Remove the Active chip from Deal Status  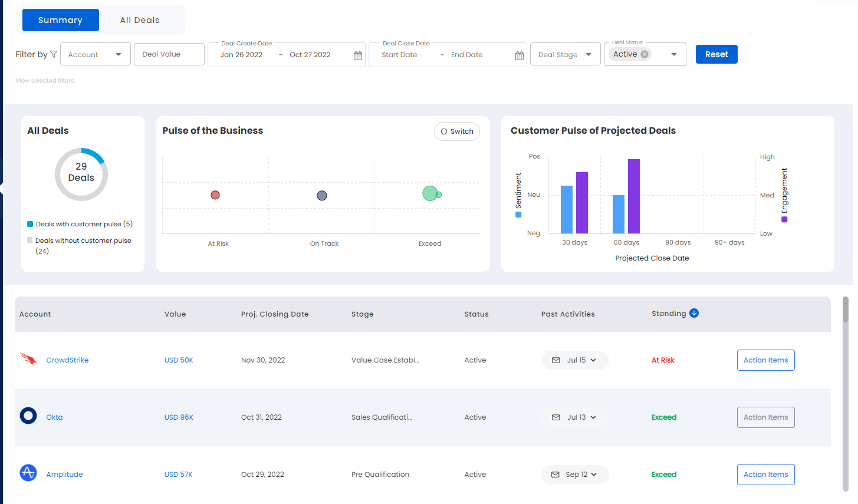point(645,54)
